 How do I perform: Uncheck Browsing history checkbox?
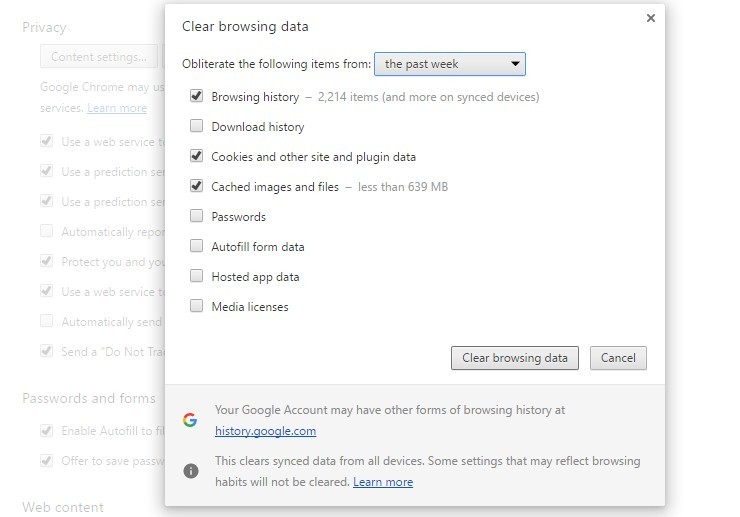point(196,96)
